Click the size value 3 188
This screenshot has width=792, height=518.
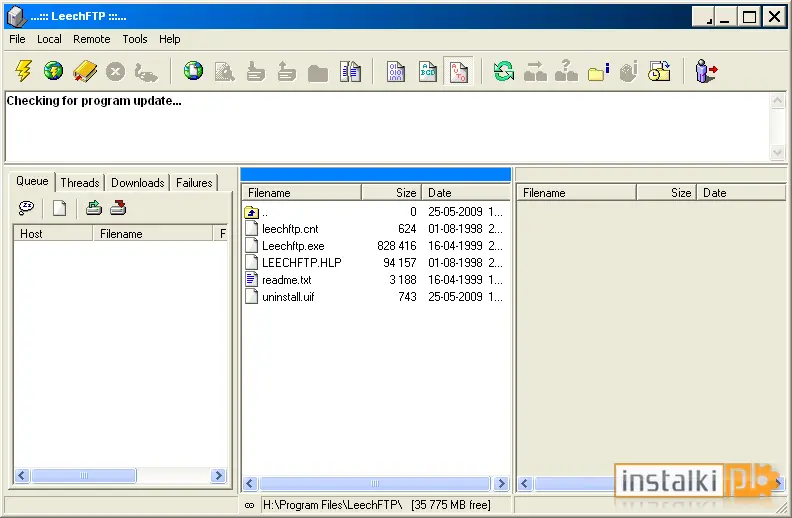click(x=403, y=280)
